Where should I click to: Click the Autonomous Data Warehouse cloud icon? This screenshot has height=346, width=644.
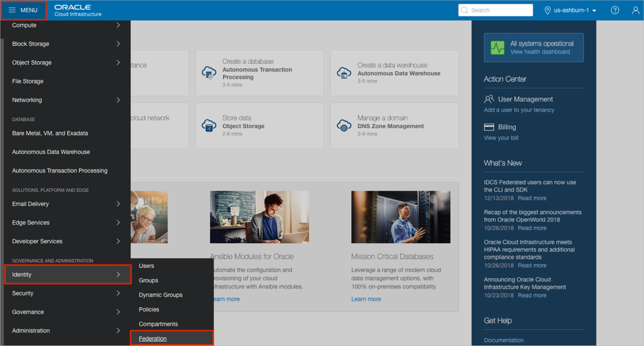tap(344, 72)
